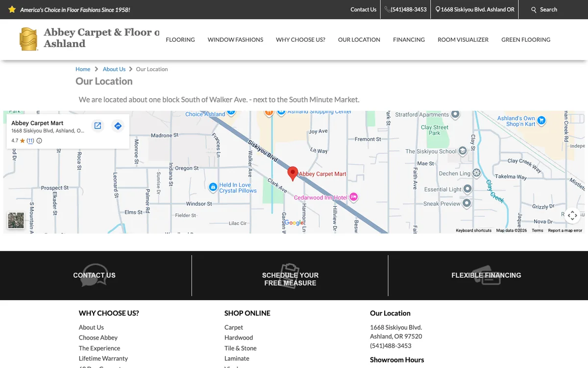Click the Abbey Carpet Mart card title

(x=37, y=123)
